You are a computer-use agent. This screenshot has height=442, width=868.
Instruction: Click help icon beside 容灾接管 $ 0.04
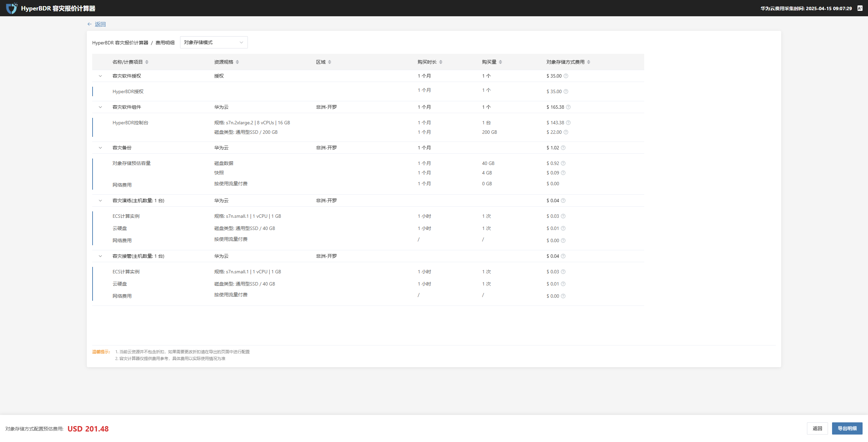[563, 256]
